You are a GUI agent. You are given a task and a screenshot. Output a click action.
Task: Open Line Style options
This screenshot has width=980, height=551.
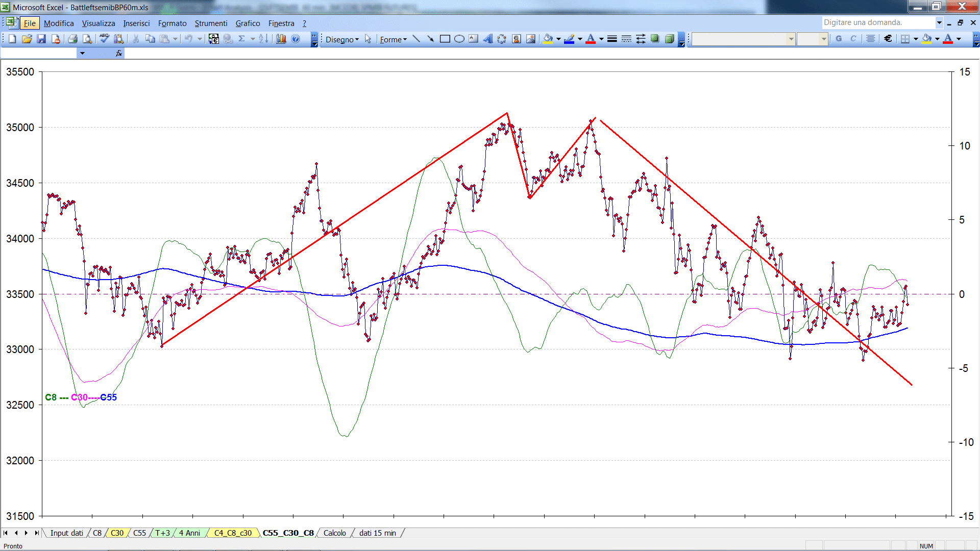pos(612,39)
